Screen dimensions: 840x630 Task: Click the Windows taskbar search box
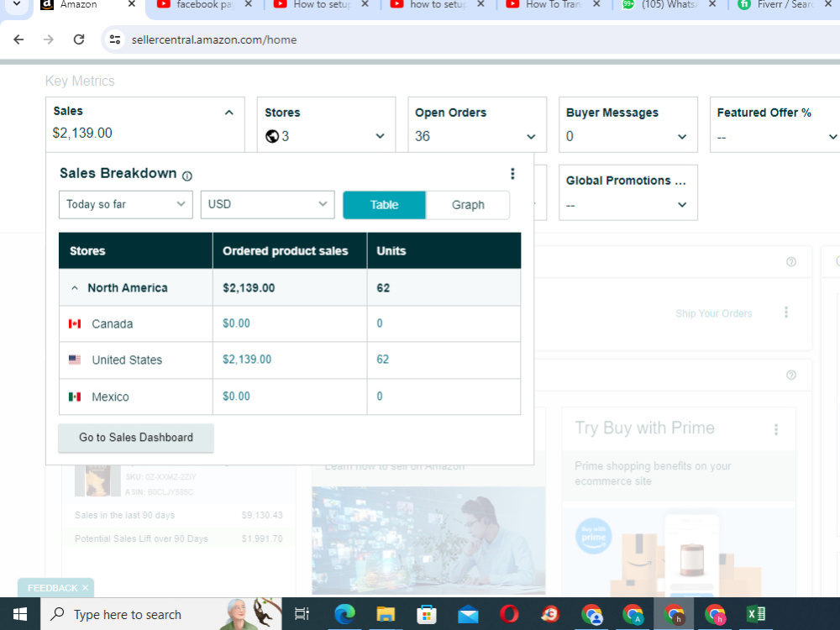click(x=161, y=614)
